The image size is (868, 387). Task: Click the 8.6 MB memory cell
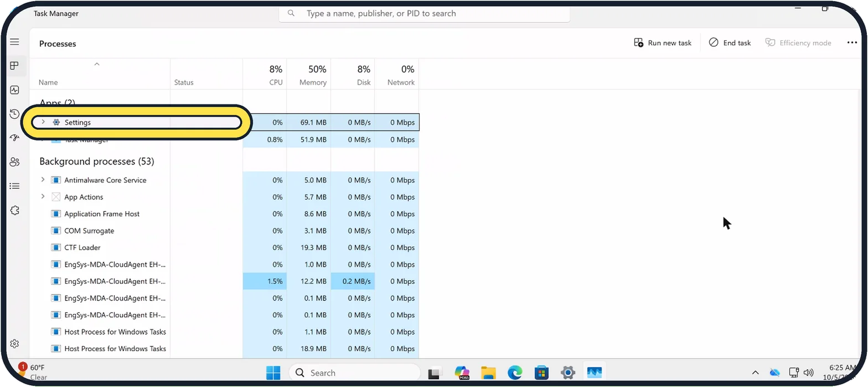click(x=308, y=214)
